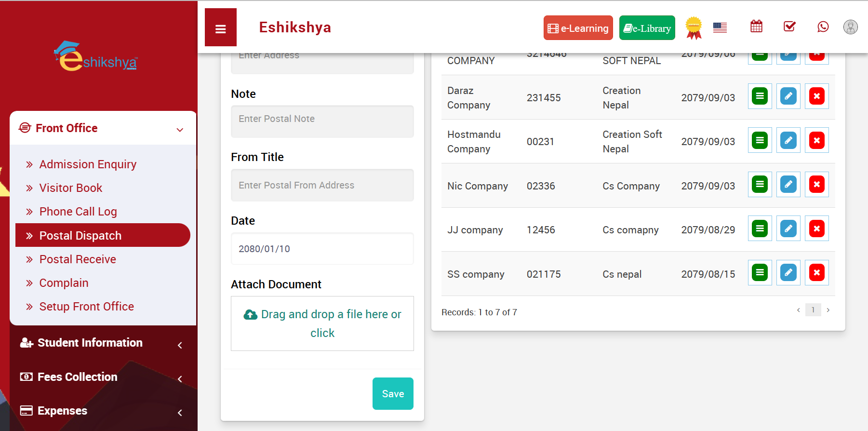Screen dimensions: 868x431
Task: Open Postal Receive in sidebar
Action: pos(78,259)
